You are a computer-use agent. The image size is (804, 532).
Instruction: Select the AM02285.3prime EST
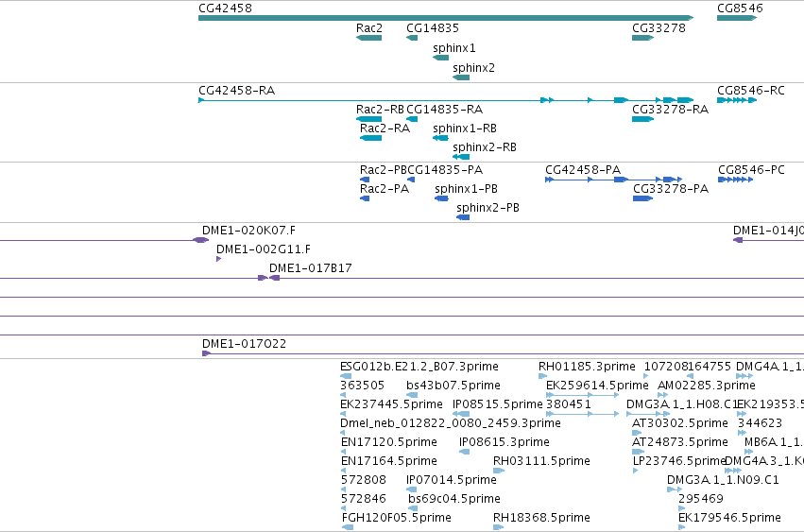662,395
